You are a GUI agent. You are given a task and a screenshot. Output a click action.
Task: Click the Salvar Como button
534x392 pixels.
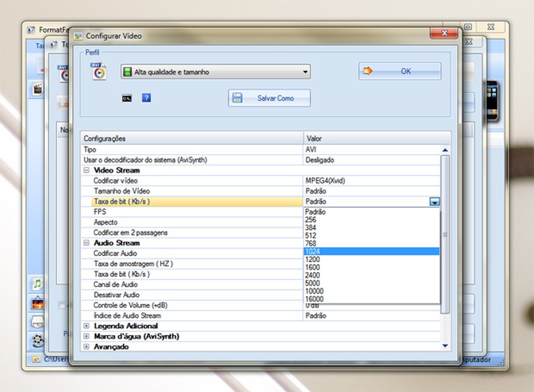coord(269,98)
